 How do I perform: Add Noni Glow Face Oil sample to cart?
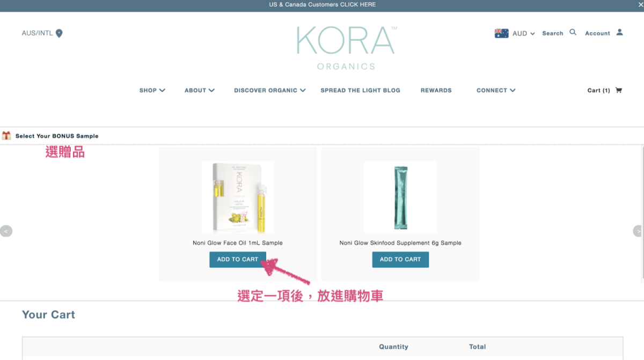pos(238,259)
